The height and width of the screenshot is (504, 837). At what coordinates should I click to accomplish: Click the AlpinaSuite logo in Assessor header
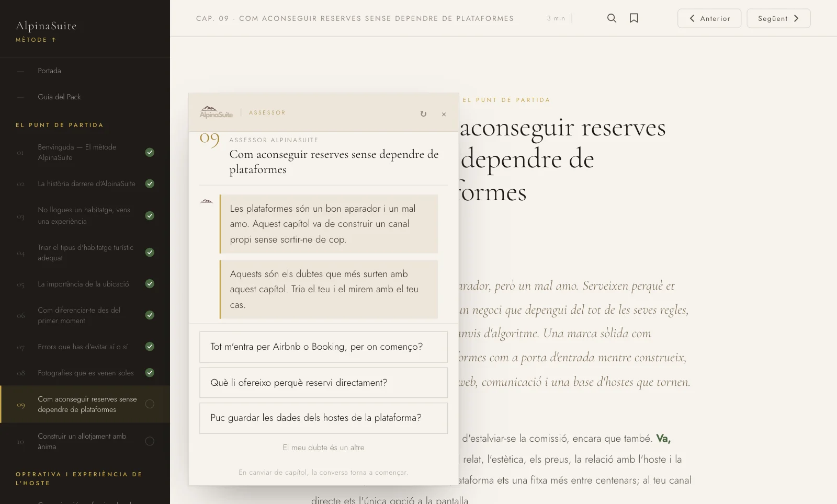click(x=216, y=112)
